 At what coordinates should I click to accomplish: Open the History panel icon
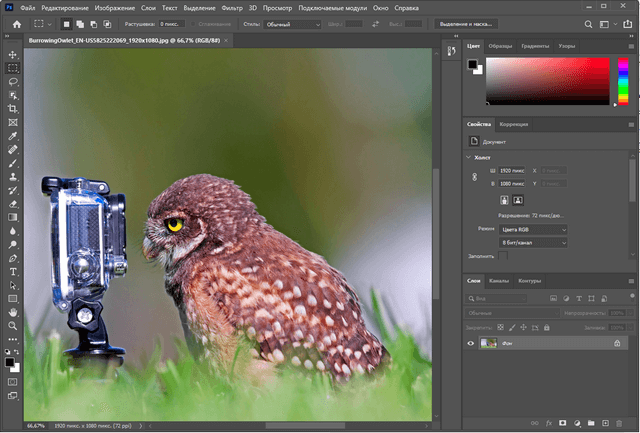click(451, 51)
